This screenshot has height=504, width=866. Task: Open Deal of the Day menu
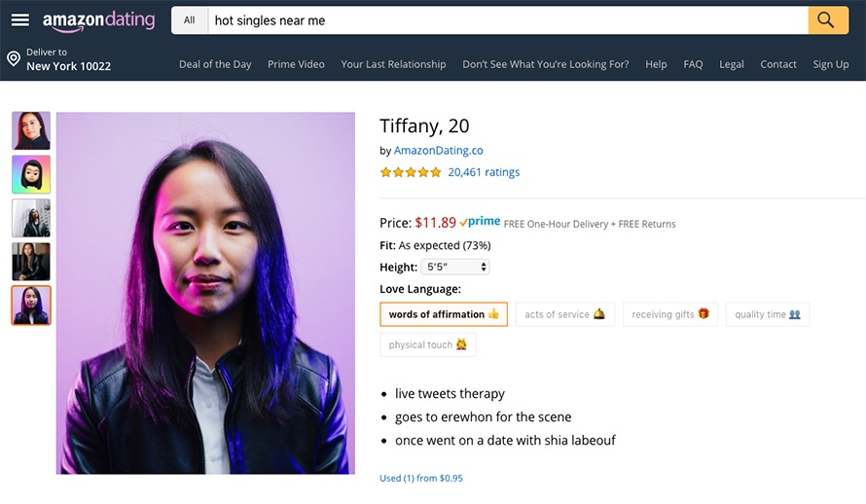click(x=215, y=64)
